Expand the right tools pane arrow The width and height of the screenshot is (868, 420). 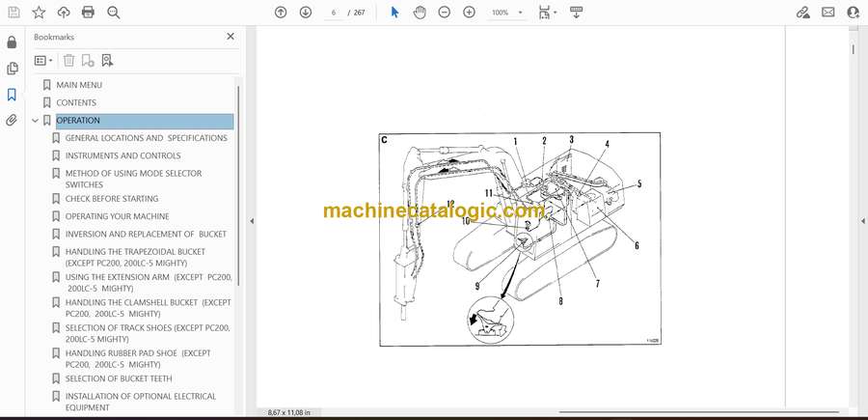tap(862, 221)
